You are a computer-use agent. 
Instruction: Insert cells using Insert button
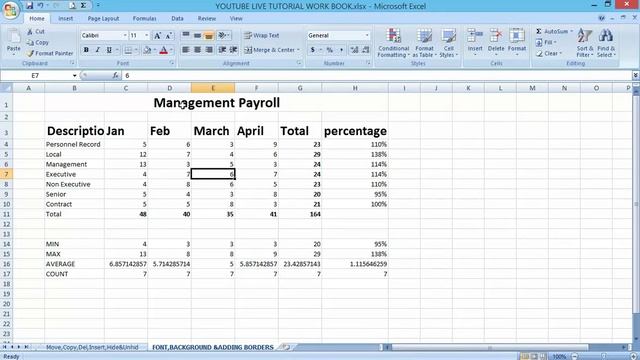click(475, 41)
